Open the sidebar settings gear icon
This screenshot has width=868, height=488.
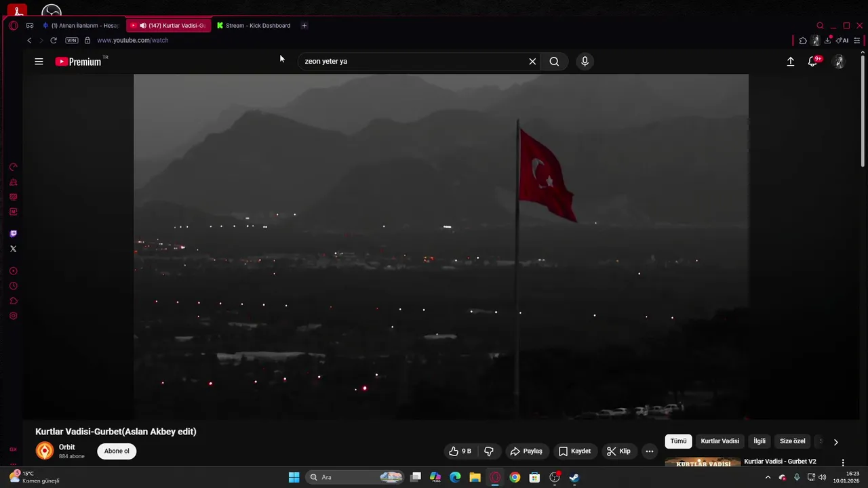pyautogui.click(x=13, y=316)
